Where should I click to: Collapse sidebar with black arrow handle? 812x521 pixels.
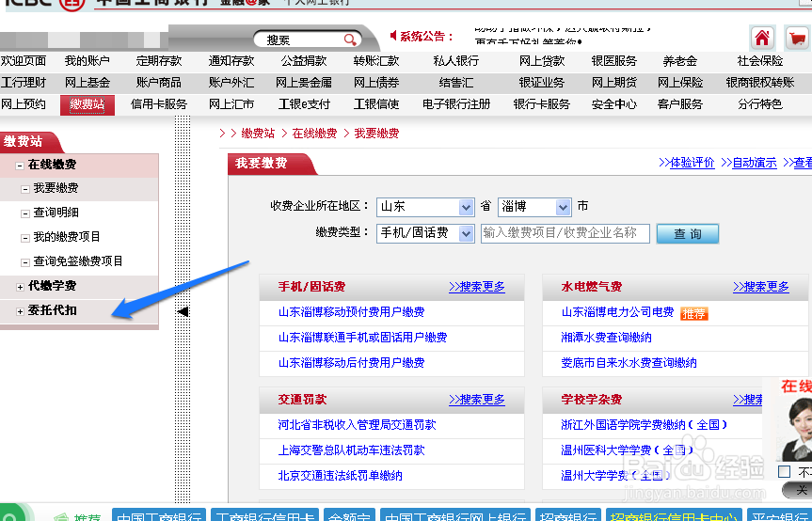pyautogui.click(x=183, y=311)
